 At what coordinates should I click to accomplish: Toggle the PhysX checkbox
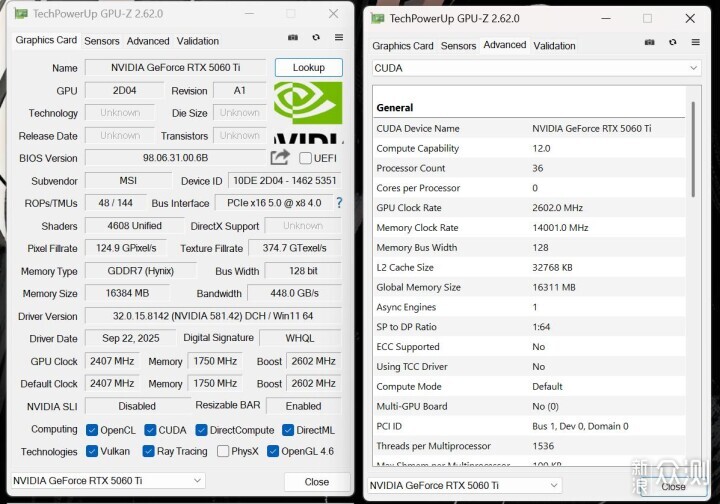tap(223, 451)
